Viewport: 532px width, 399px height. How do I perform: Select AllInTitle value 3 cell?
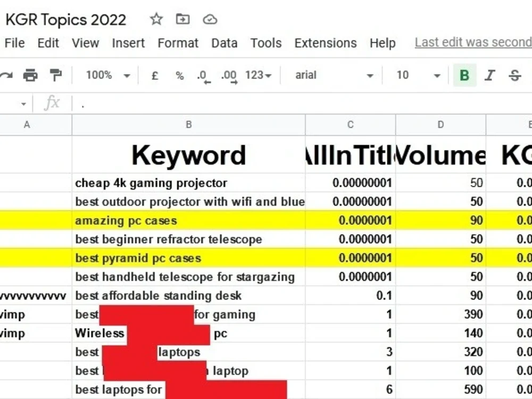click(x=351, y=352)
